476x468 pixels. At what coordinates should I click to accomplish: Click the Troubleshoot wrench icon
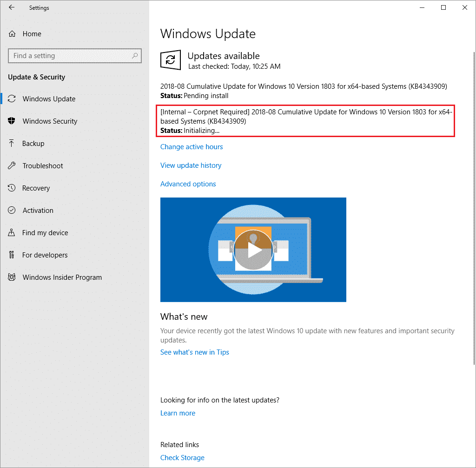pyautogui.click(x=12, y=165)
